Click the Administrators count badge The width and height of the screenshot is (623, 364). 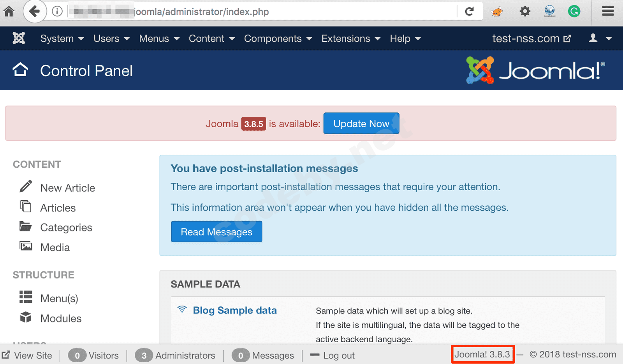[144, 355]
